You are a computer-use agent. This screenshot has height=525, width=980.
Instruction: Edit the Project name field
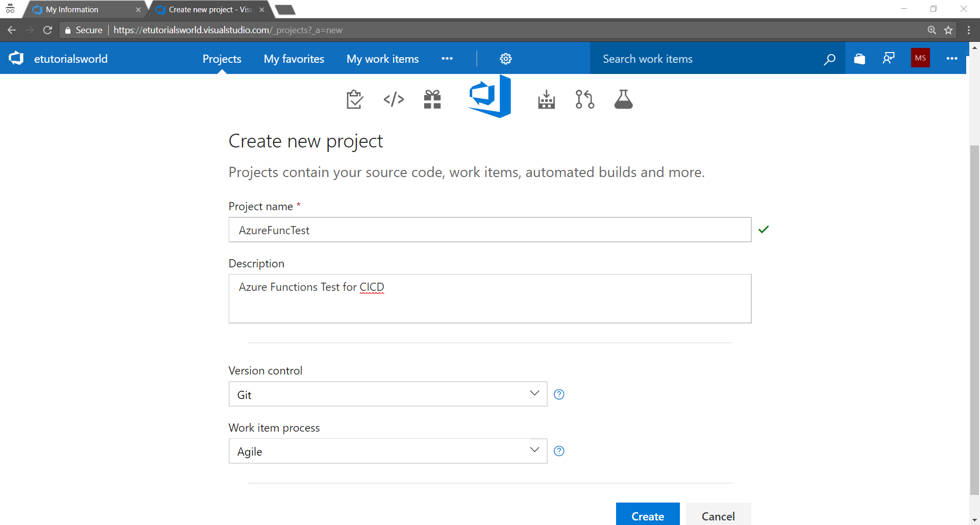(490, 230)
